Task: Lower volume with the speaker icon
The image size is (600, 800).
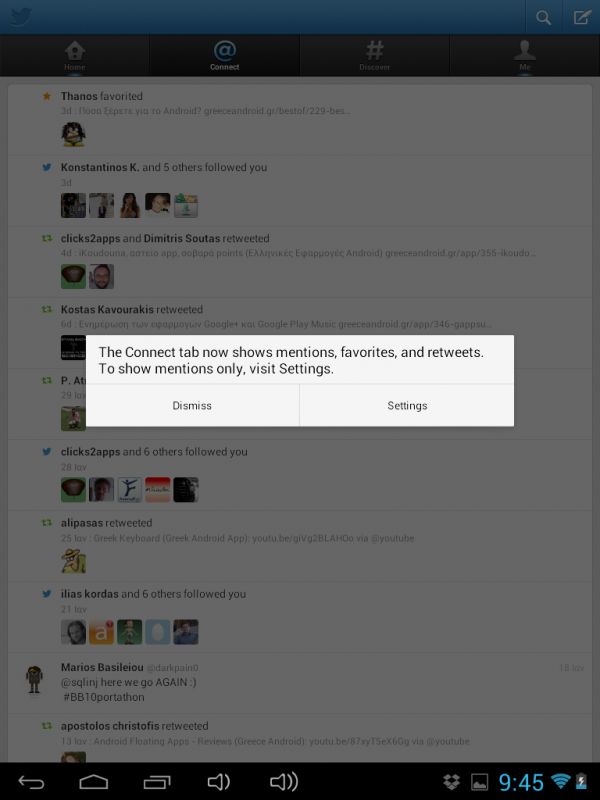Action: pyautogui.click(x=219, y=782)
